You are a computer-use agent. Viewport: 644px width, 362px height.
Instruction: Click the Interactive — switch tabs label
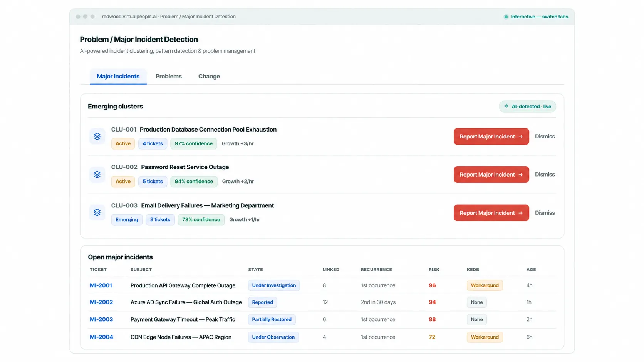539,17
